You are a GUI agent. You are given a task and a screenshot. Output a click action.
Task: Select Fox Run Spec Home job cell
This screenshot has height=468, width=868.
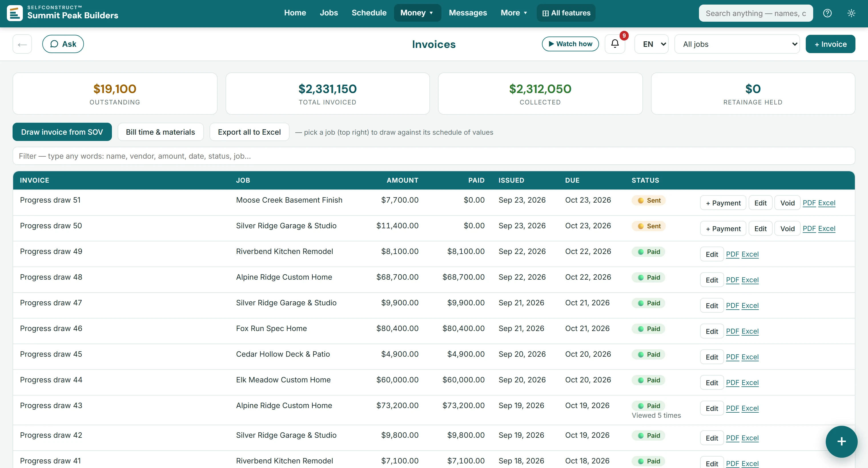(271, 328)
